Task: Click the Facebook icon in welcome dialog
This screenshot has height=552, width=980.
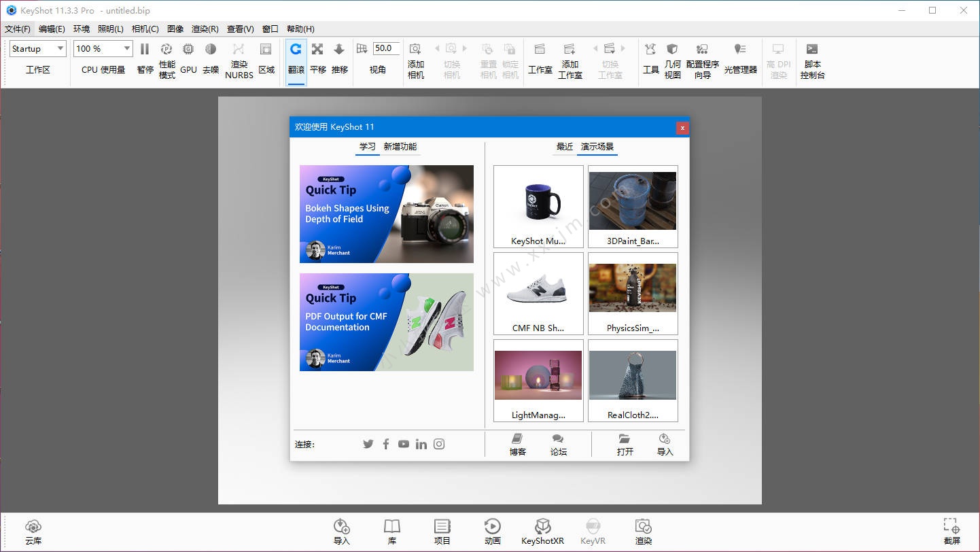Action: pos(386,444)
